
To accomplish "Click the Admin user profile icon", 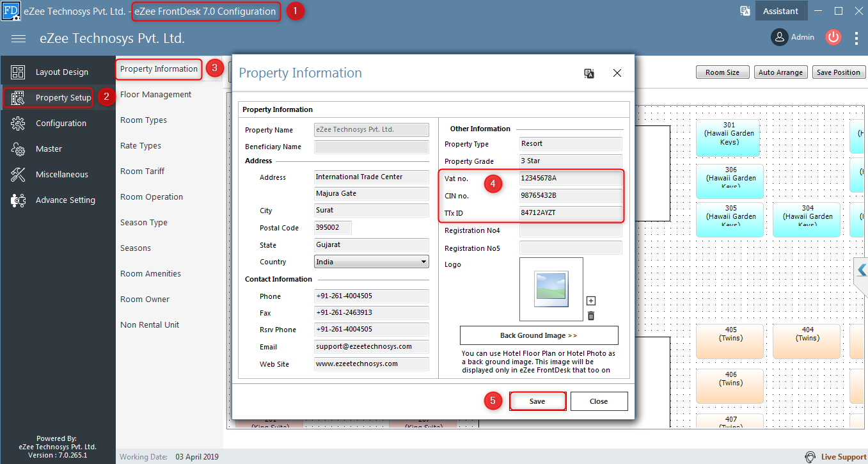I will tap(779, 37).
